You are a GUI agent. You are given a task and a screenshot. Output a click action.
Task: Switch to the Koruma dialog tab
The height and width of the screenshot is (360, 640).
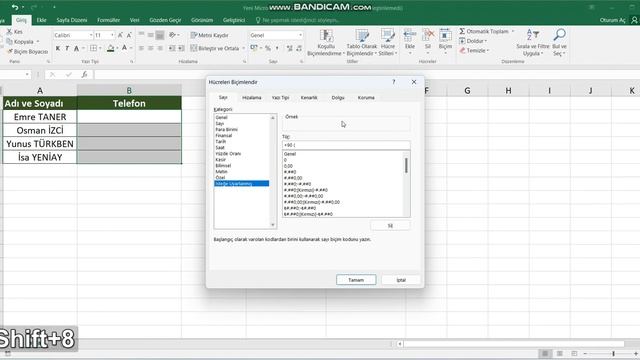point(366,98)
